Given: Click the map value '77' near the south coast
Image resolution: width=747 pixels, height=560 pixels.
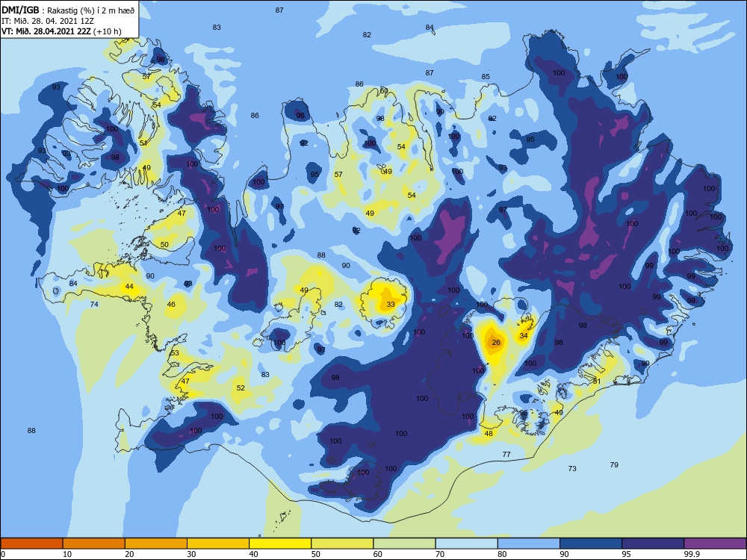Looking at the screenshot, I should click(506, 454).
